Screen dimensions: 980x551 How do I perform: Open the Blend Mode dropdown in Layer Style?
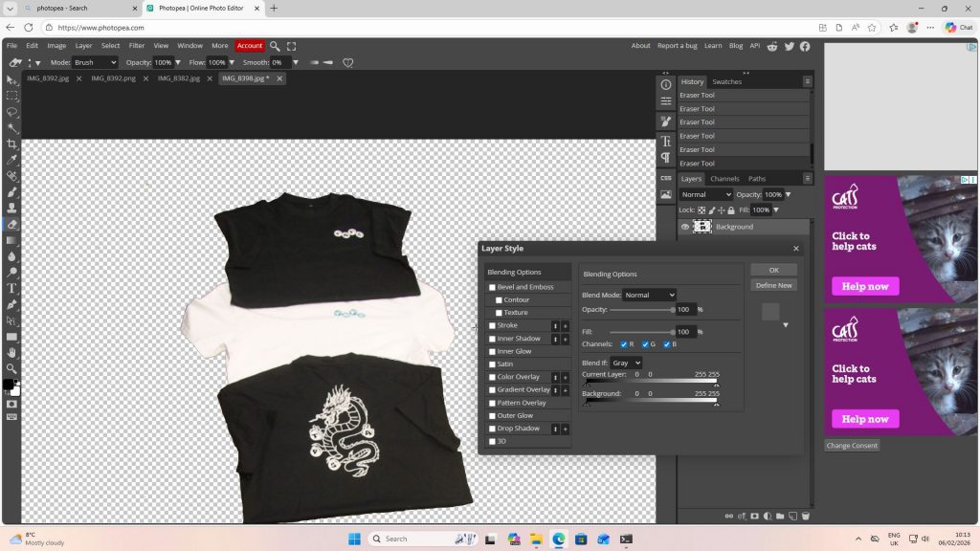coord(649,296)
